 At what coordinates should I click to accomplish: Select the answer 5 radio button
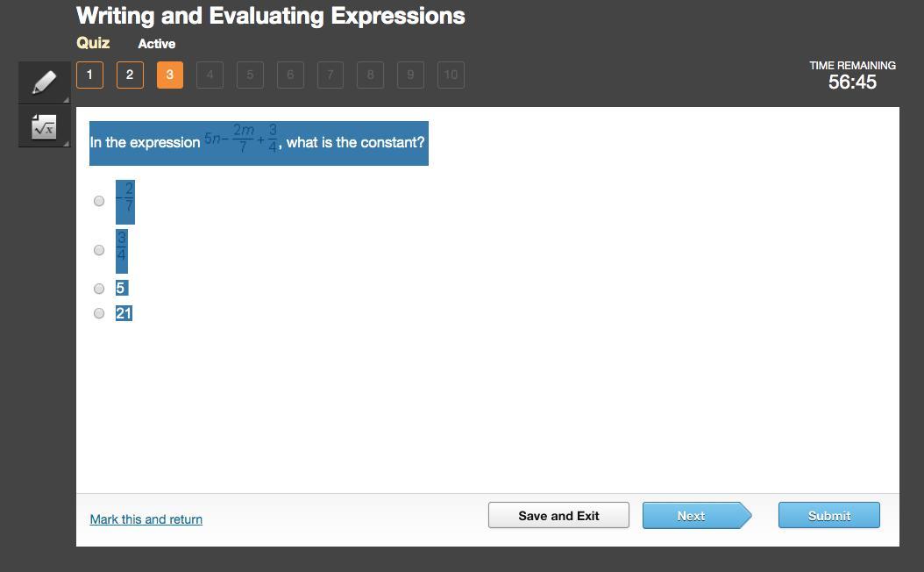pyautogui.click(x=99, y=289)
